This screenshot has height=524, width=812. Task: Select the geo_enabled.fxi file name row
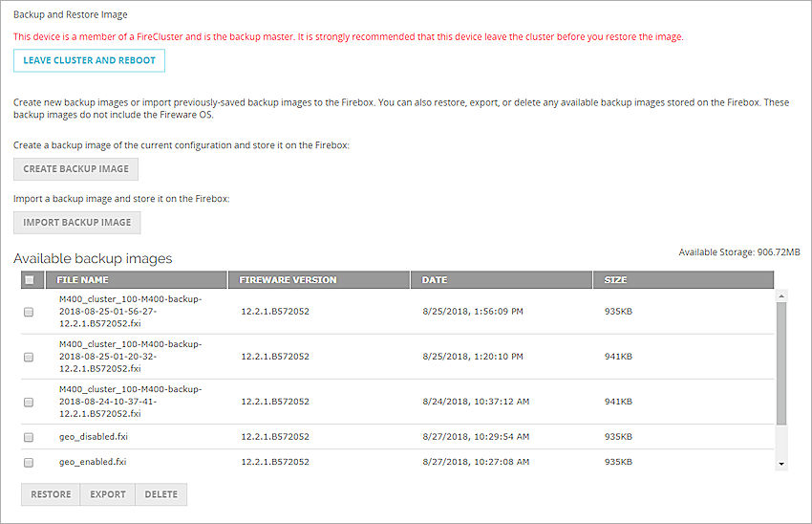[x=93, y=462]
